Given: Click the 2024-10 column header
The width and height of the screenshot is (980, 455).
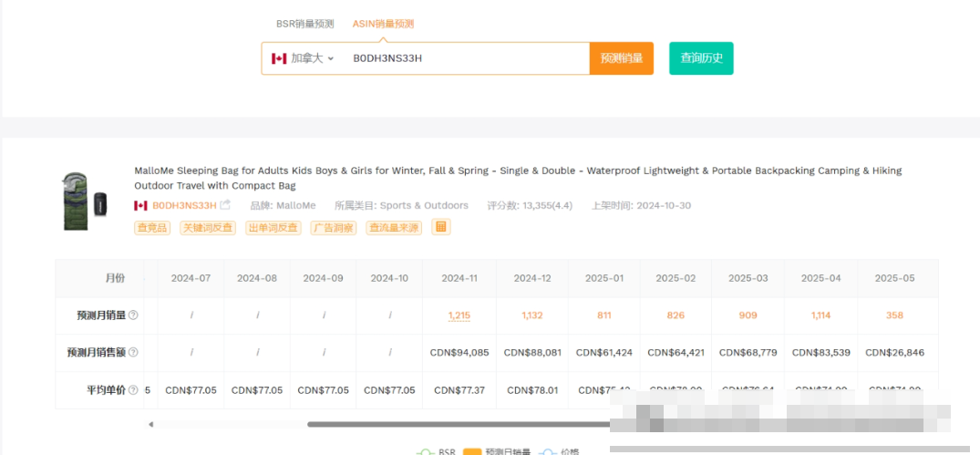Looking at the screenshot, I should (389, 278).
